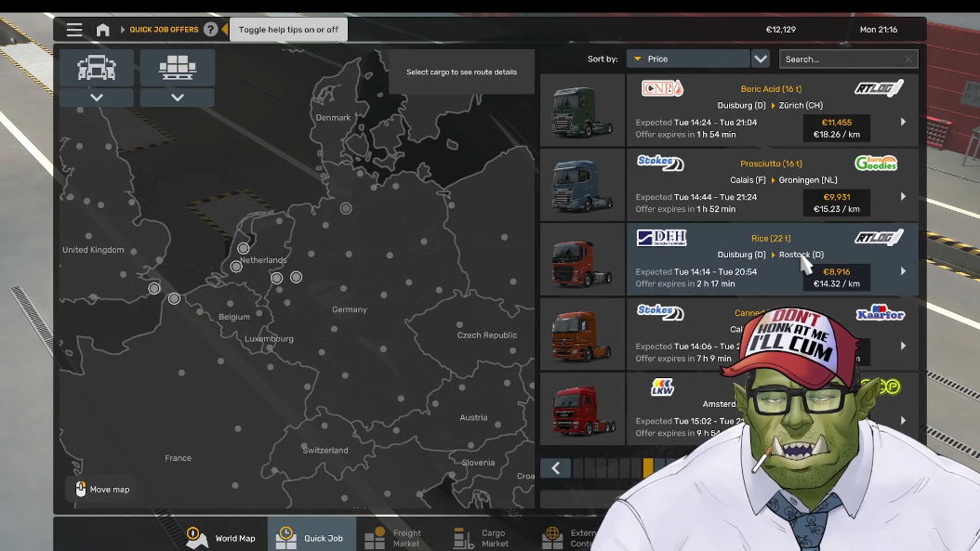Toggle help tips question mark icon

click(211, 30)
